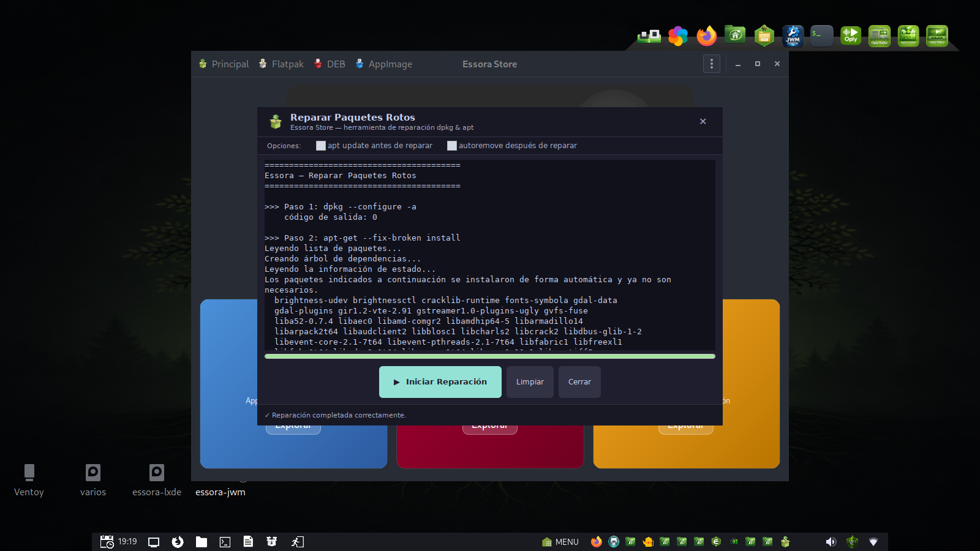This screenshot has height=551, width=980.
Task: Switch to the DEB tab
Action: [330, 64]
